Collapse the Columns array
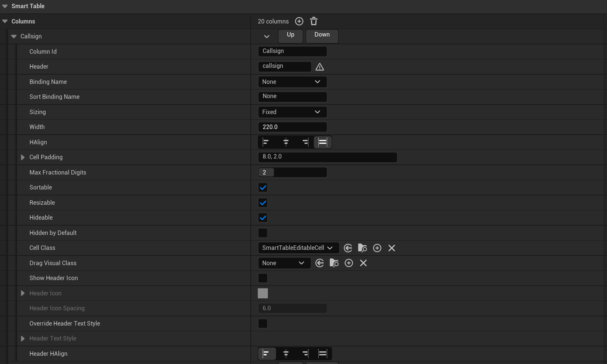 (x=5, y=21)
